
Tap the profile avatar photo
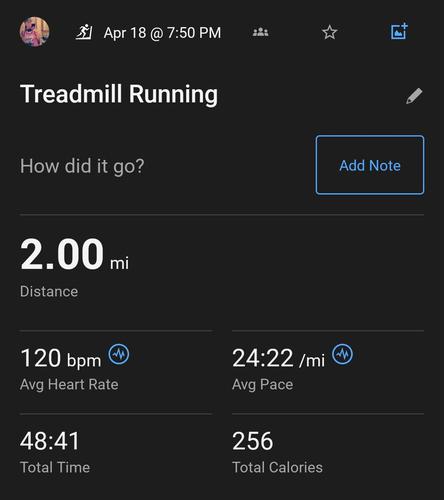35,32
